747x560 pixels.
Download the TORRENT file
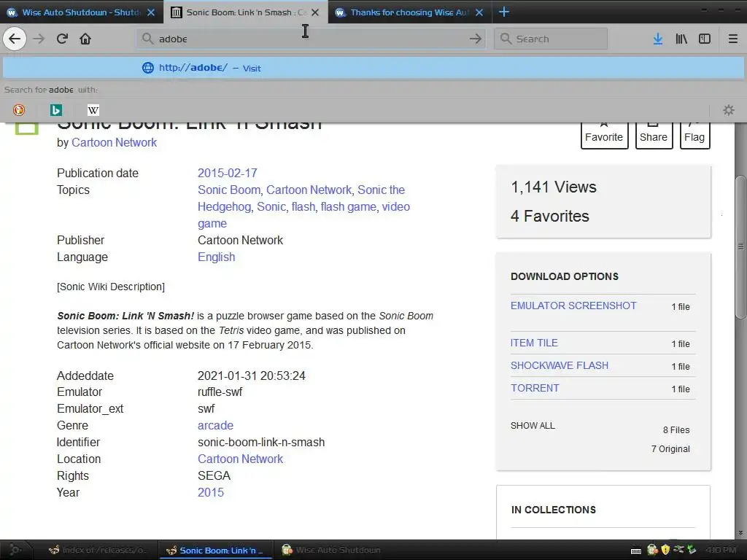click(x=535, y=388)
